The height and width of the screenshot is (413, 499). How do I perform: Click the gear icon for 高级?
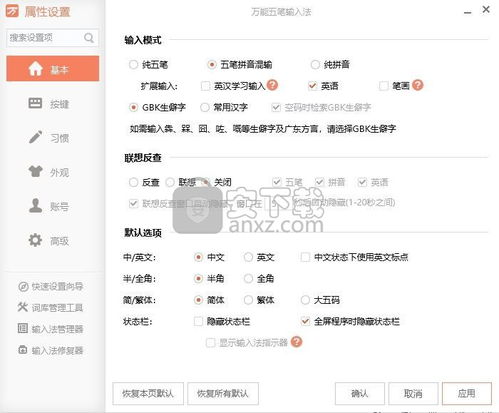click(35, 240)
